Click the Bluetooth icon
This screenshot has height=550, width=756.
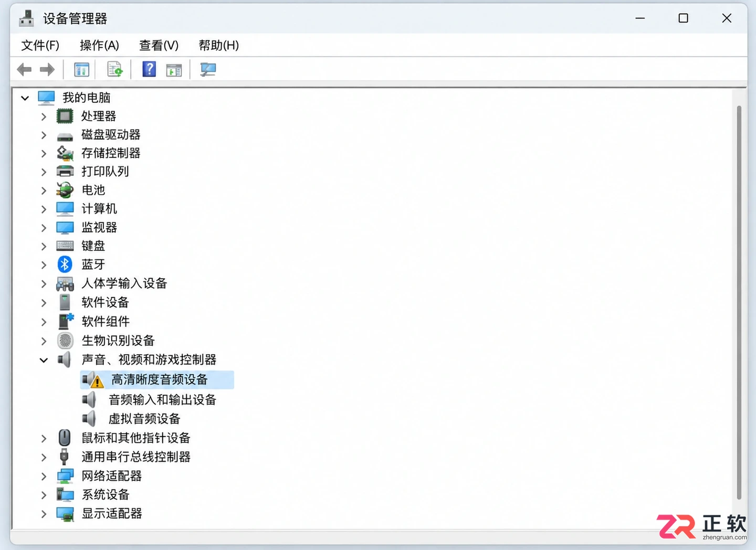[65, 265]
